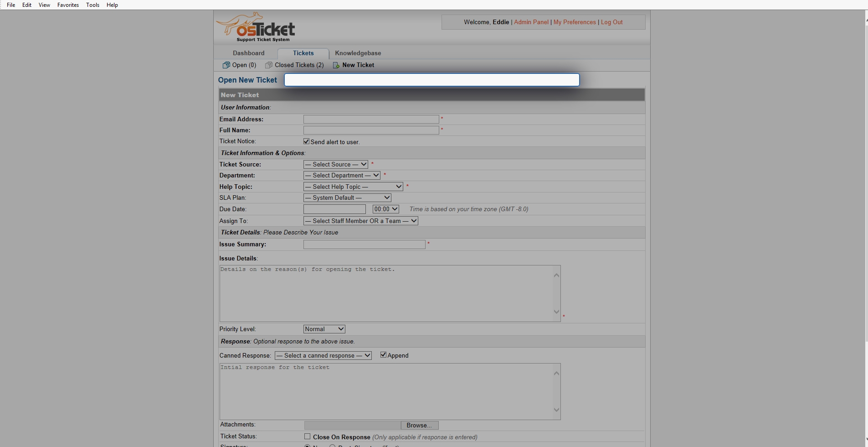Click the Closed Tickets icon
This screenshot has height=447, width=868.
269,65
